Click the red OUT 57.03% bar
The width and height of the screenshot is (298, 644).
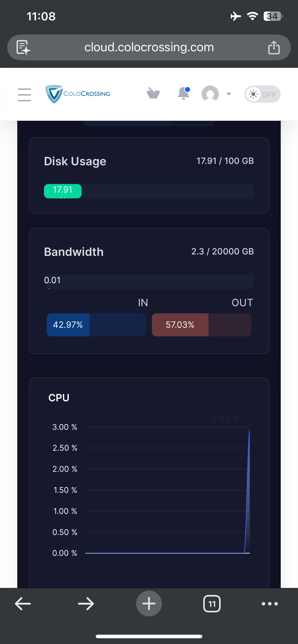180,324
